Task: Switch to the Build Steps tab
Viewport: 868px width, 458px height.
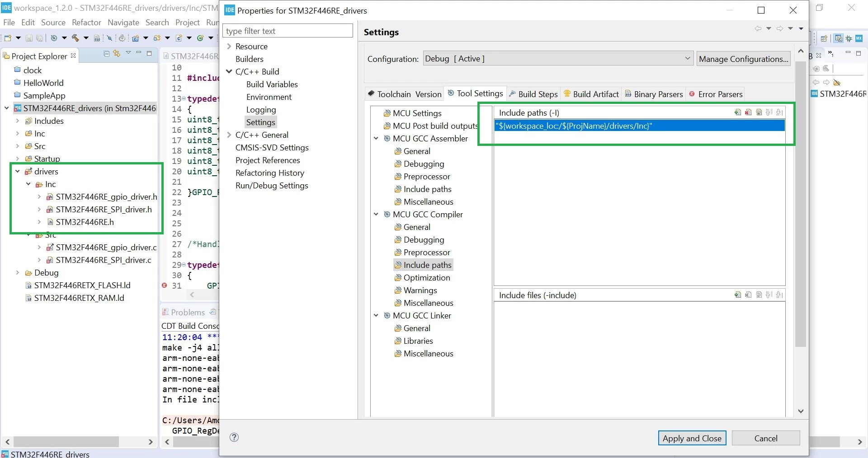Action: 533,94
